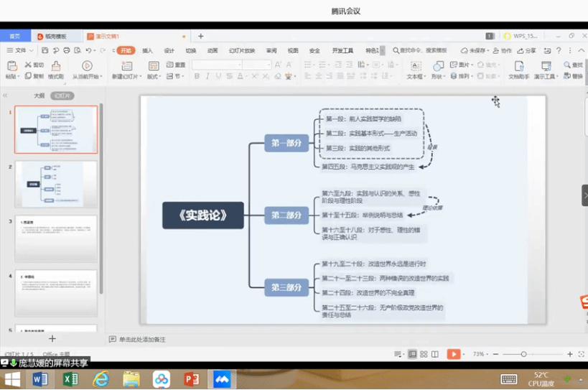Click the save icon in quick toolbar
The height and width of the screenshot is (390, 588).
pos(45,51)
